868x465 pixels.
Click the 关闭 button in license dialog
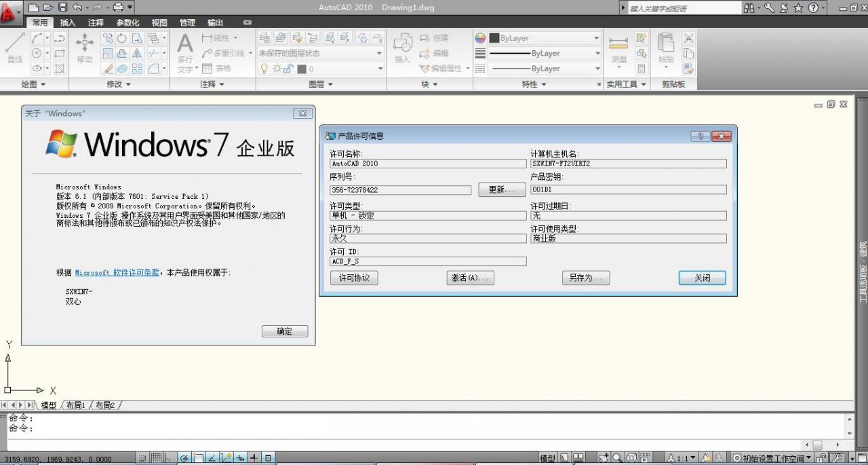[703, 278]
